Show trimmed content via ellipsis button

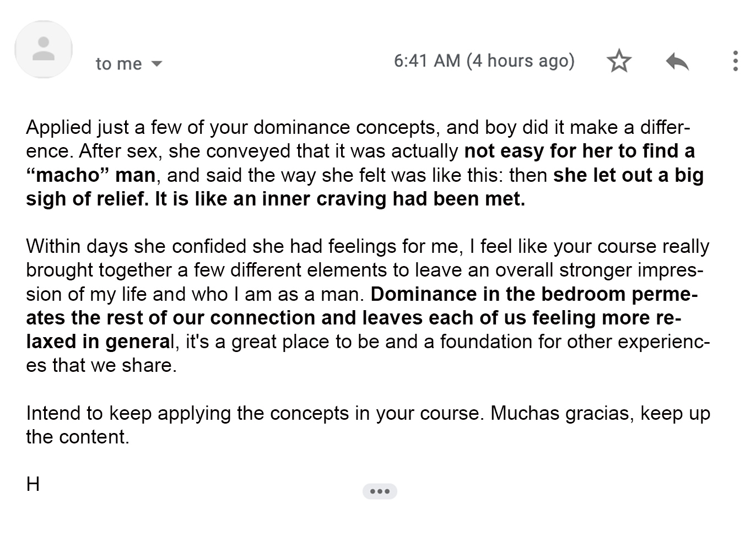[x=380, y=491]
